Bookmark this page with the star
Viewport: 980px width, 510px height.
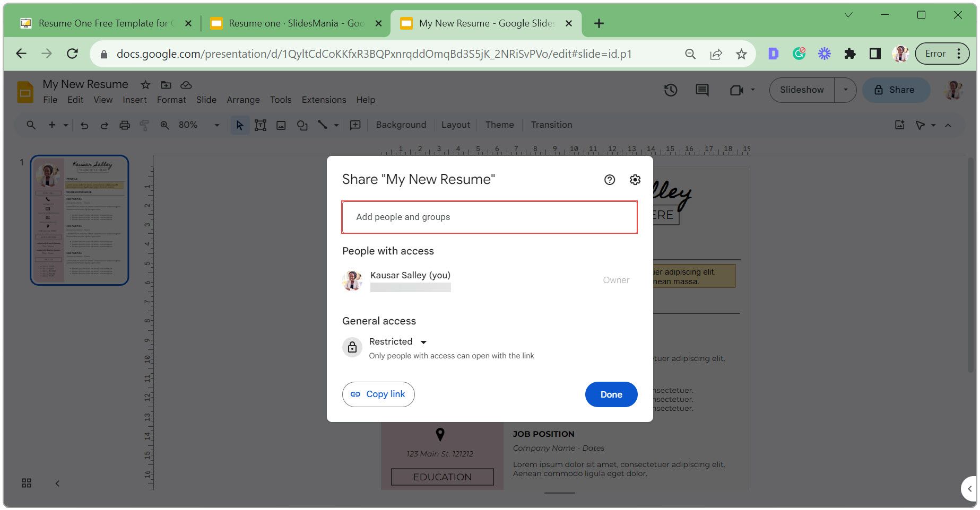point(741,54)
